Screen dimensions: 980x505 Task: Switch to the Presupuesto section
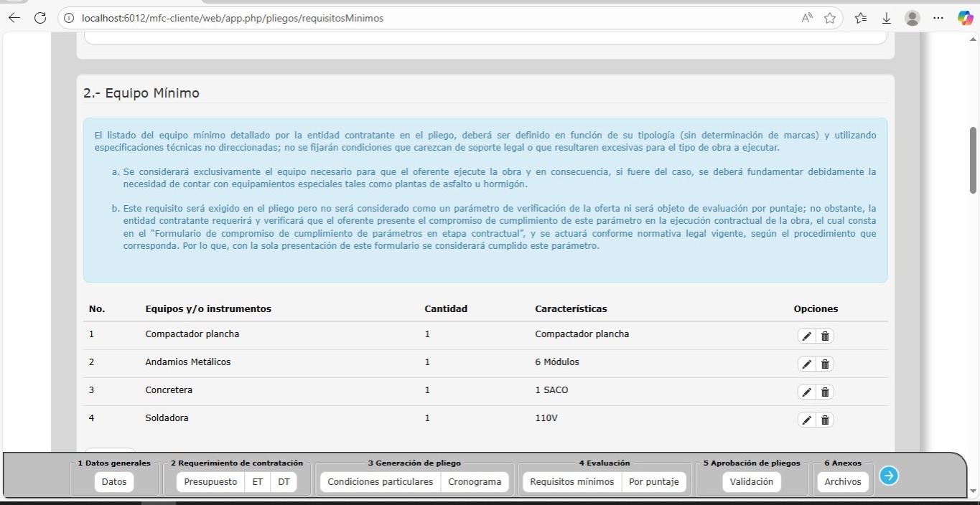(x=210, y=482)
